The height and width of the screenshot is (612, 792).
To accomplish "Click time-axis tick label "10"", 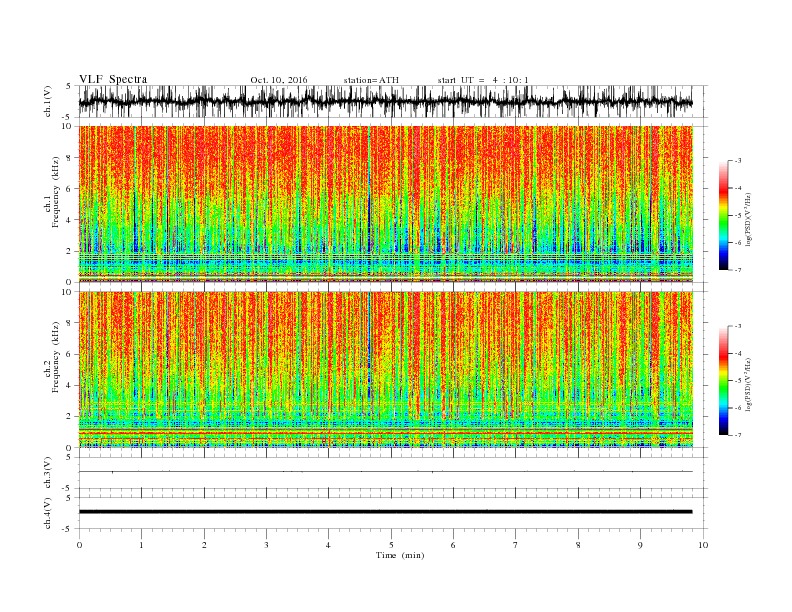I will (703, 545).
